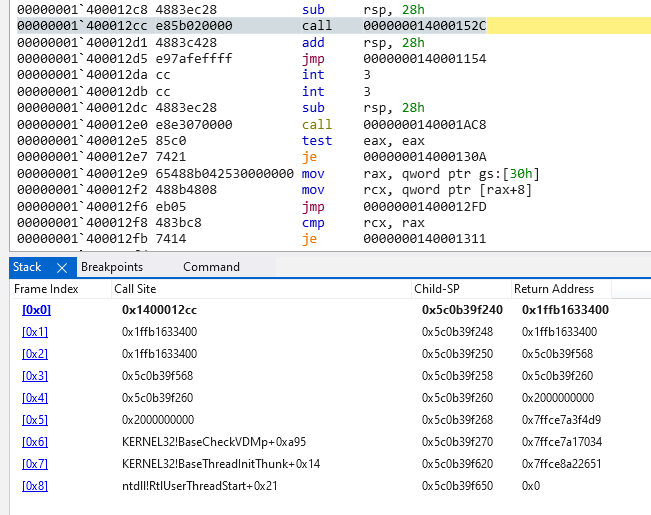
Task: Select call site 0x2000000000 in frame 5
Action: [158, 420]
